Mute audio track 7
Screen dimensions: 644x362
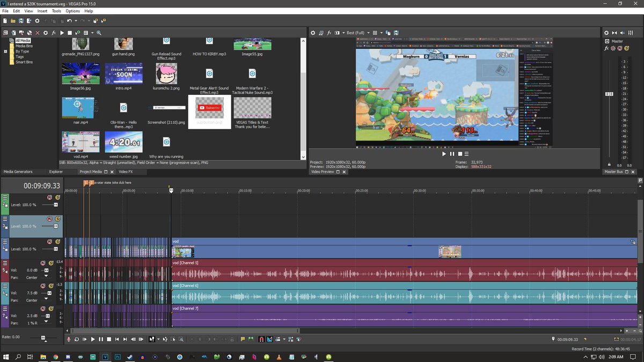click(43, 308)
